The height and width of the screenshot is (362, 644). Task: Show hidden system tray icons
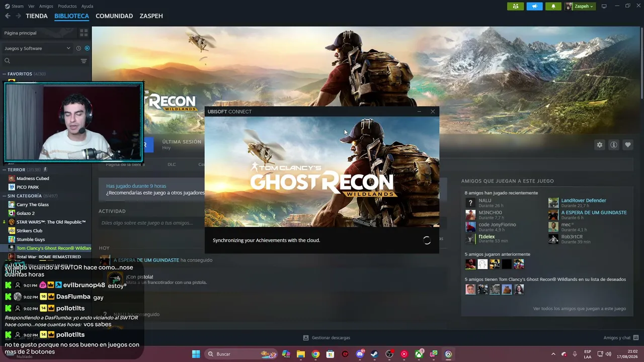tap(553, 354)
